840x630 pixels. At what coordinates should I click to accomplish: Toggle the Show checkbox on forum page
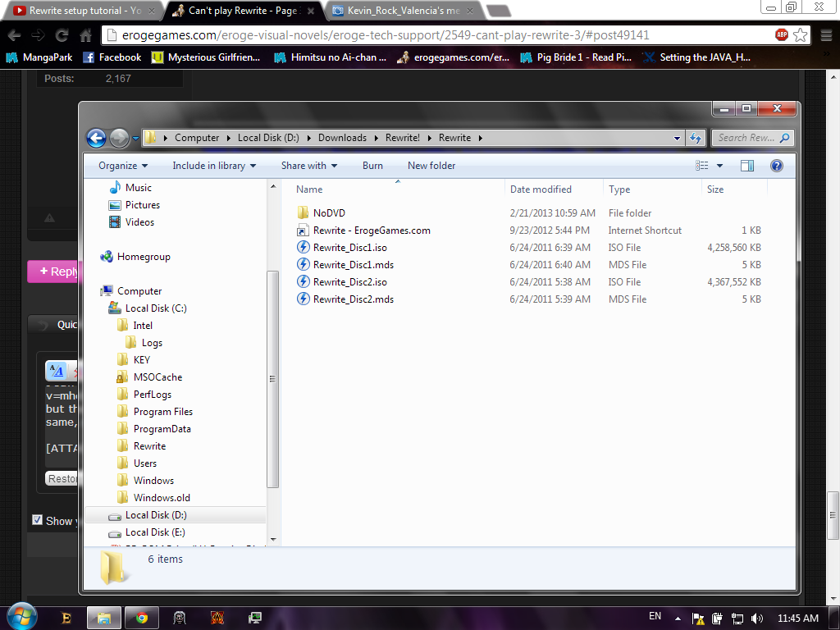pyautogui.click(x=37, y=520)
